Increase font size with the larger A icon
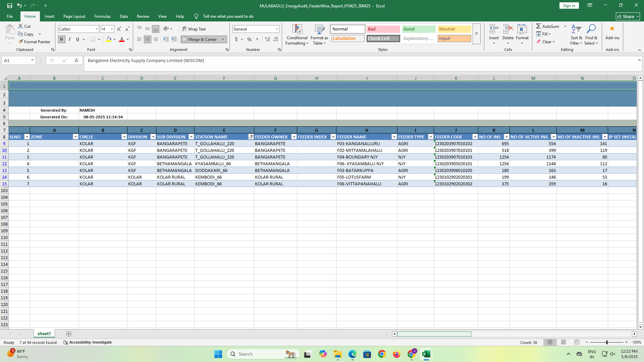This screenshot has width=644, height=362. [x=119, y=29]
